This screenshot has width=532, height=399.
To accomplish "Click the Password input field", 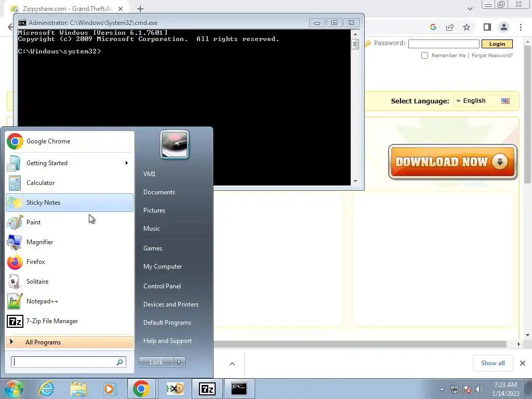I will 444,44.
